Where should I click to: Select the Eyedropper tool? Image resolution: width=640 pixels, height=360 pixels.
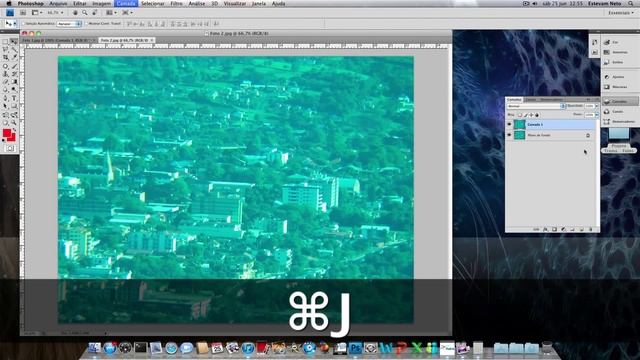[x=14, y=57]
